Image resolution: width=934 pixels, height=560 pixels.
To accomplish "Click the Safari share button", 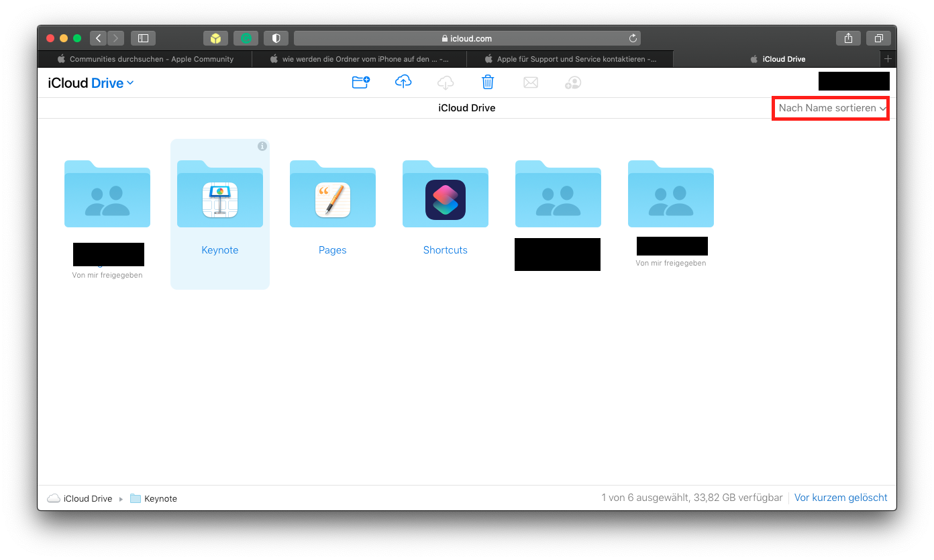I will click(849, 38).
